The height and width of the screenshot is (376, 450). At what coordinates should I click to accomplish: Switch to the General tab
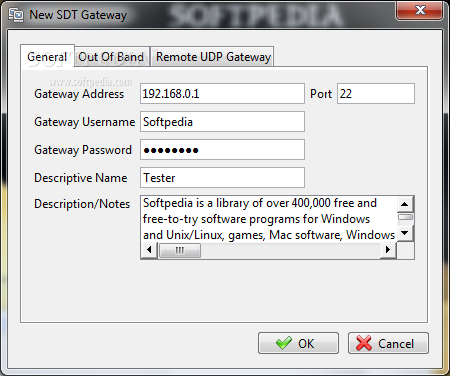pyautogui.click(x=47, y=56)
